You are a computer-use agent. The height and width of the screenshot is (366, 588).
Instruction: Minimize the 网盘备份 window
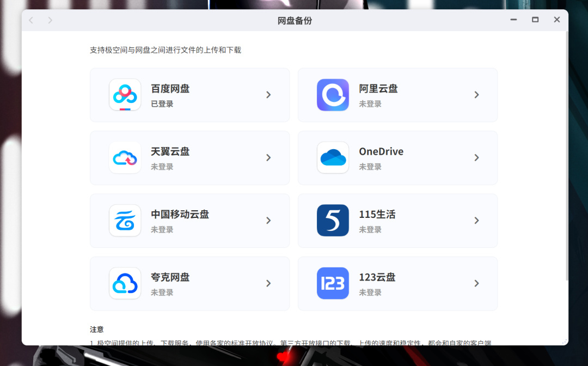click(513, 20)
